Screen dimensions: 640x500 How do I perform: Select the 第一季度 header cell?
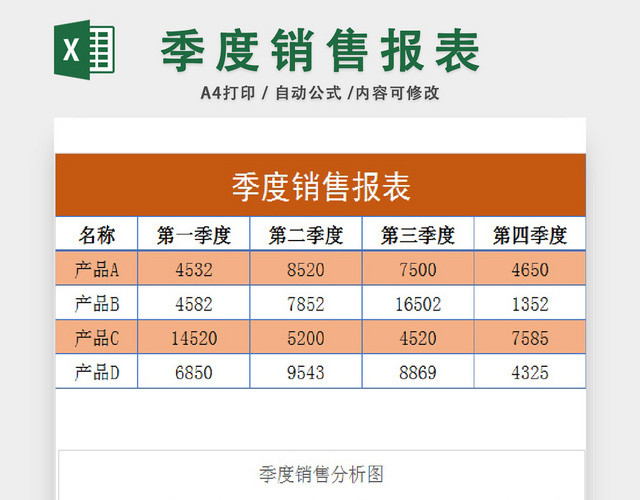(194, 234)
